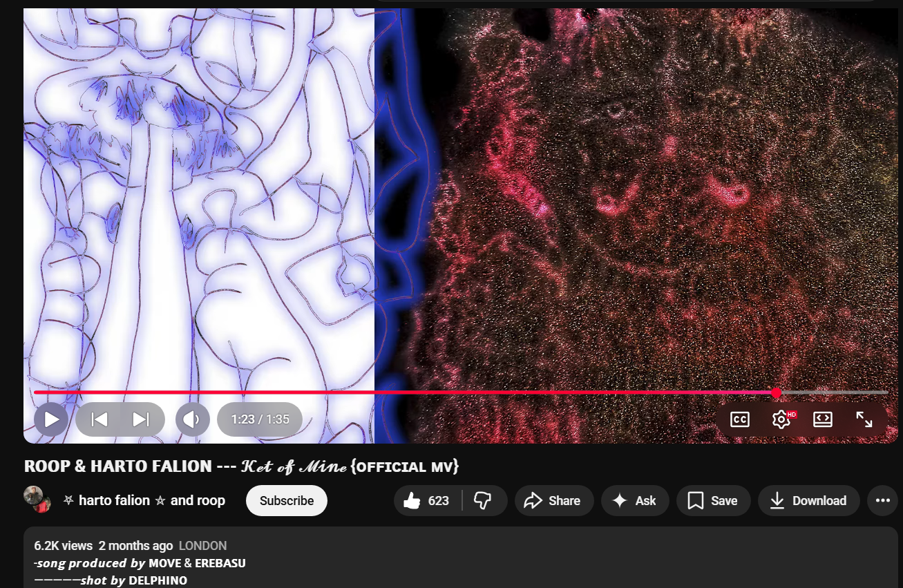Visit the harto falion and roop channel
This screenshot has height=588, width=903.
[144, 500]
